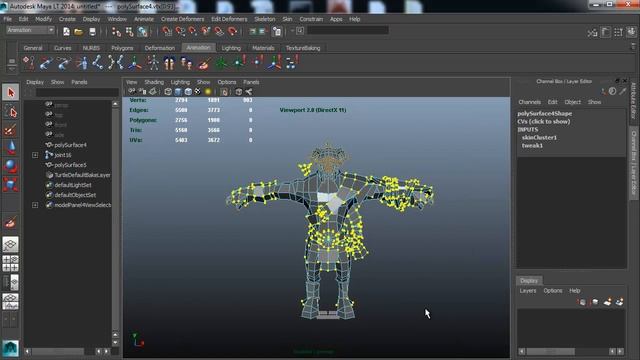
Task: Switch to the Polygons shelf tab
Action: click(122, 48)
